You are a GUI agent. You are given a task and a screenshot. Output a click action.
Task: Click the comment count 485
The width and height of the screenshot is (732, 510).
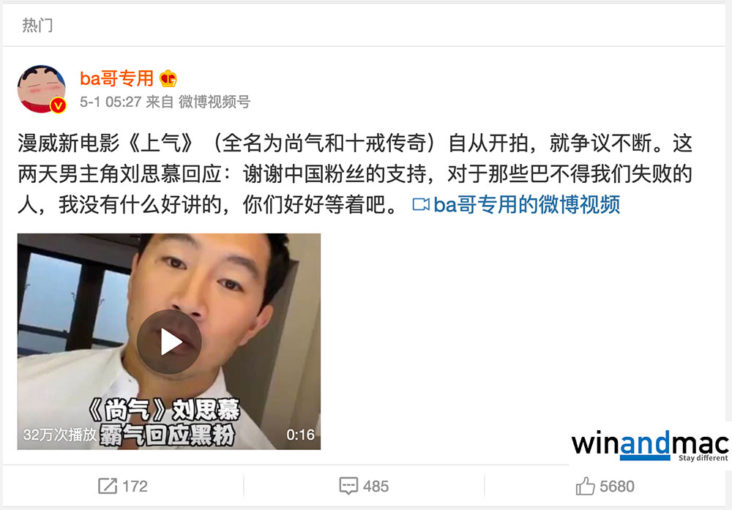376,486
